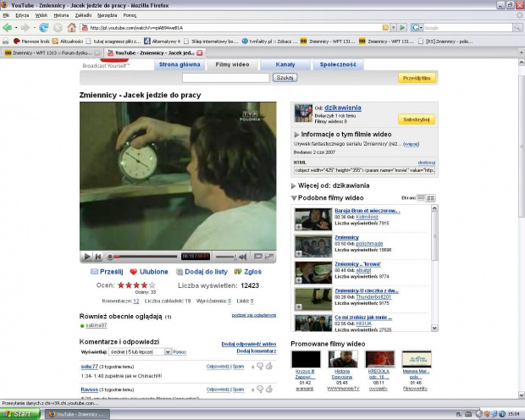Switch related videos to the grid view

(x=431, y=198)
